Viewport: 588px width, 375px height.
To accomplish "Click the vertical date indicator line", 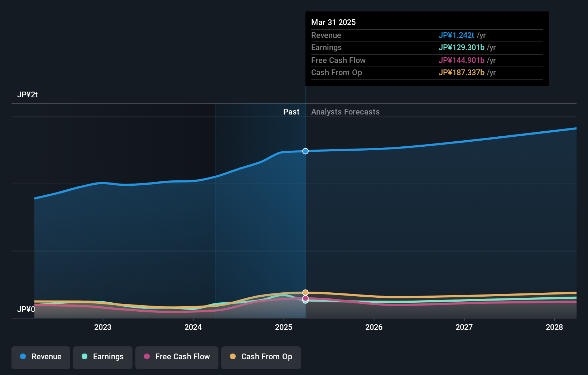I will click(x=305, y=215).
